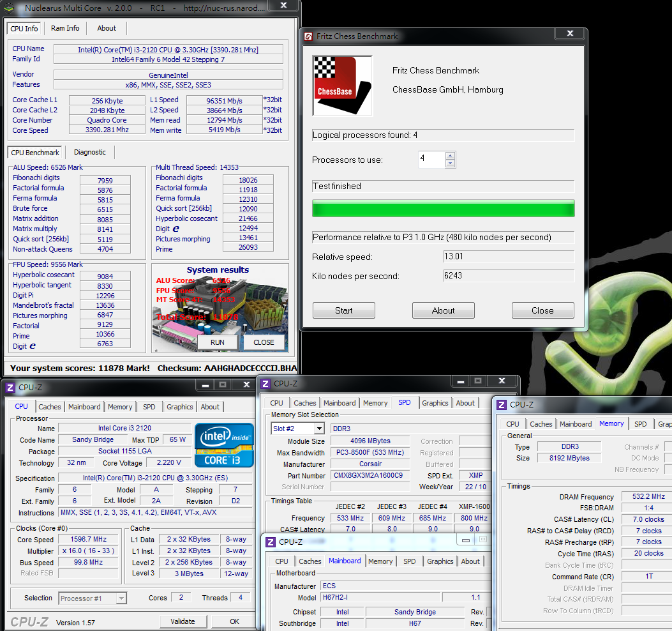
Task: Click RUN button in Nuclearus system results
Action: [x=217, y=342]
